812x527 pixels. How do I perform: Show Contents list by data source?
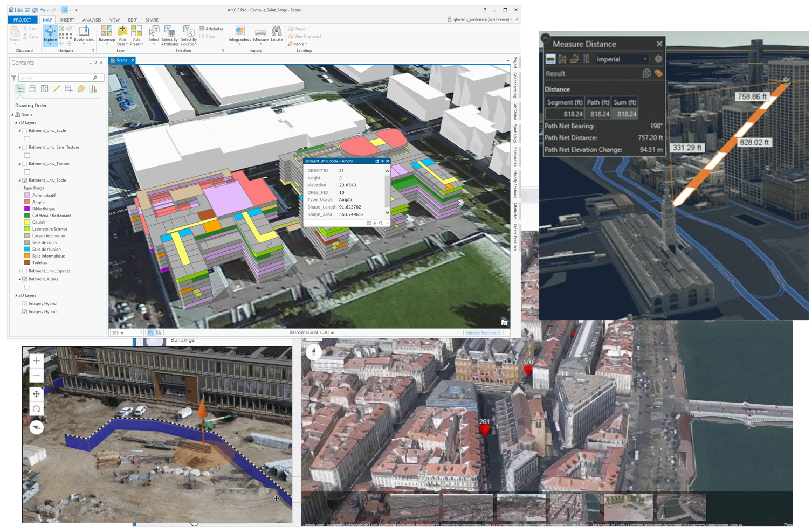tap(32, 89)
